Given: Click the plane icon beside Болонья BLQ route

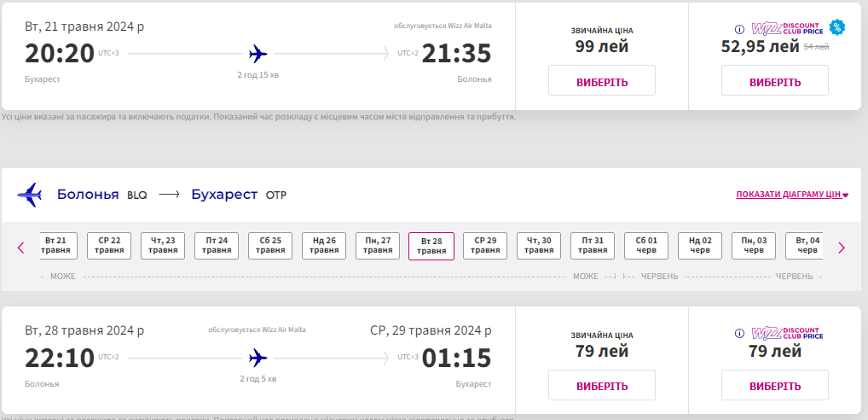Looking at the screenshot, I should pos(30,195).
